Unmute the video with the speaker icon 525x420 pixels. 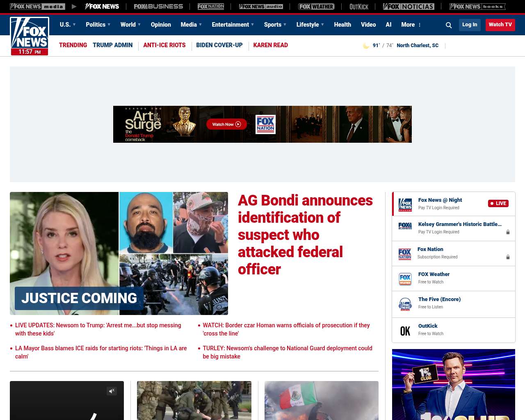point(112,391)
